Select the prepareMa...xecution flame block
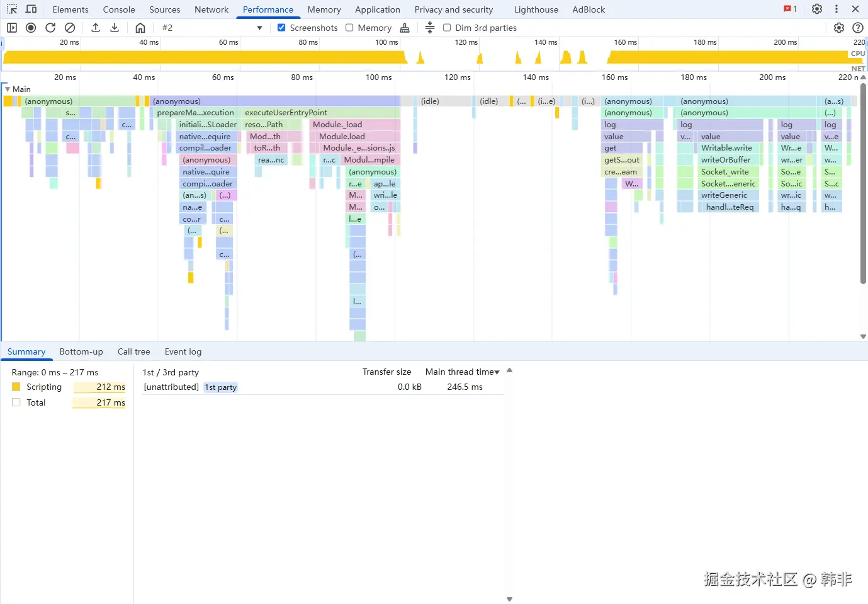The image size is (868, 604). point(196,113)
